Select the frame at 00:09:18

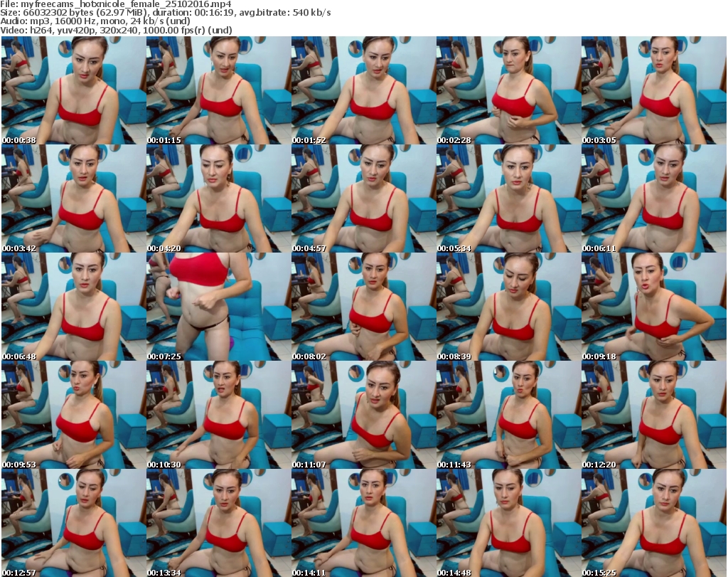[653, 307]
